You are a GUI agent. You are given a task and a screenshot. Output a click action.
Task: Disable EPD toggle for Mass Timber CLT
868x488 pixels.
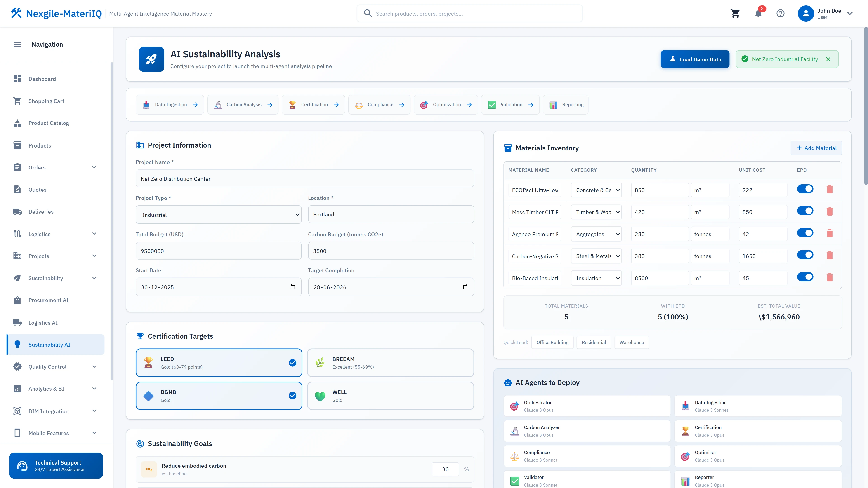(x=805, y=211)
